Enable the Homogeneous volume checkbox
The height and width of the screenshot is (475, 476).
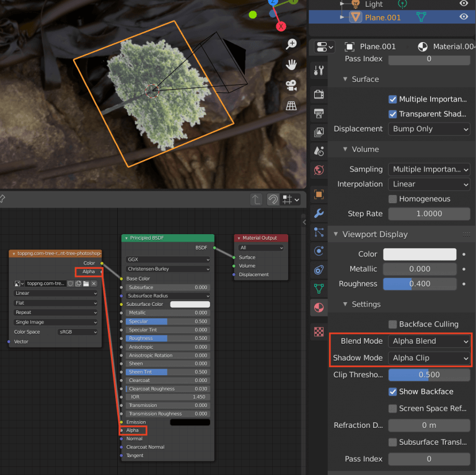(393, 199)
